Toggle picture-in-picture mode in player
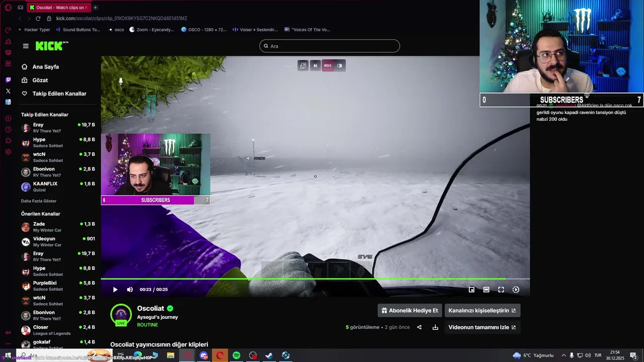The width and height of the screenshot is (644, 362). (x=471, y=290)
